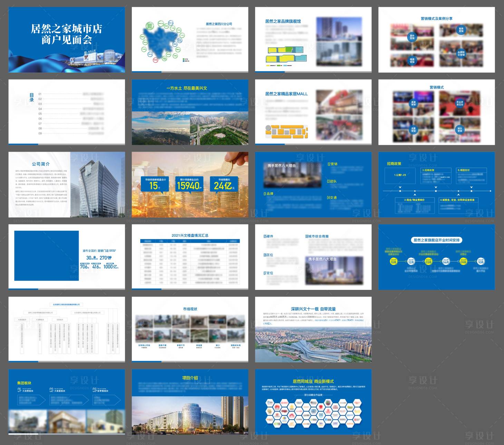
Task: Click the 02营销 reason heading
Action: coord(332,164)
